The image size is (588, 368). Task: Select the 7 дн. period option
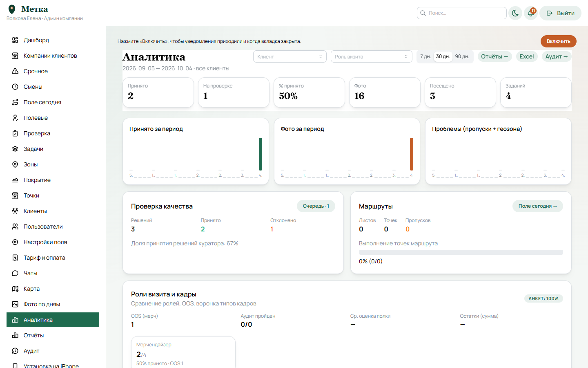click(x=425, y=56)
